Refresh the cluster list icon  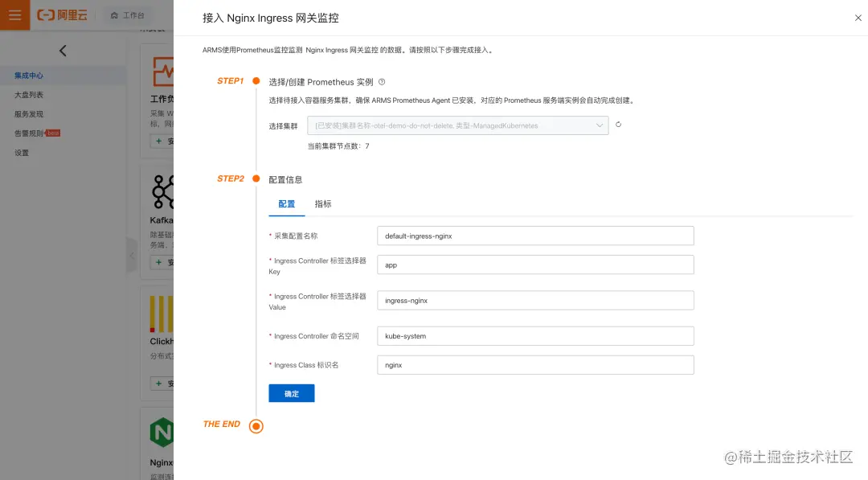point(618,125)
